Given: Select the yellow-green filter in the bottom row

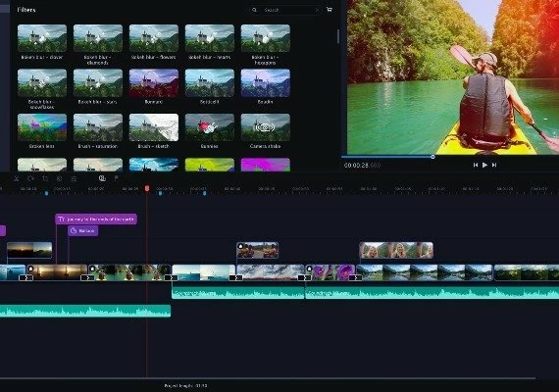Looking at the screenshot, I should pyautogui.click(x=210, y=165).
